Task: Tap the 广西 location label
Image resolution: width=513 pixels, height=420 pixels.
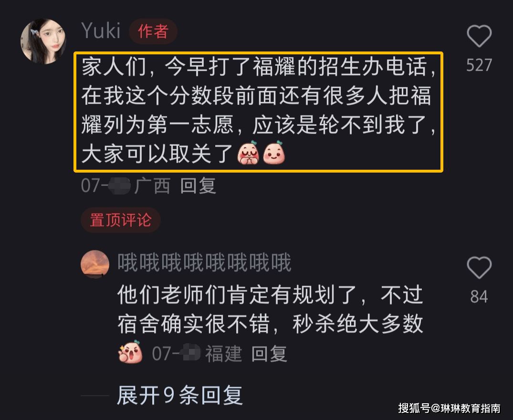Action: tap(152, 185)
